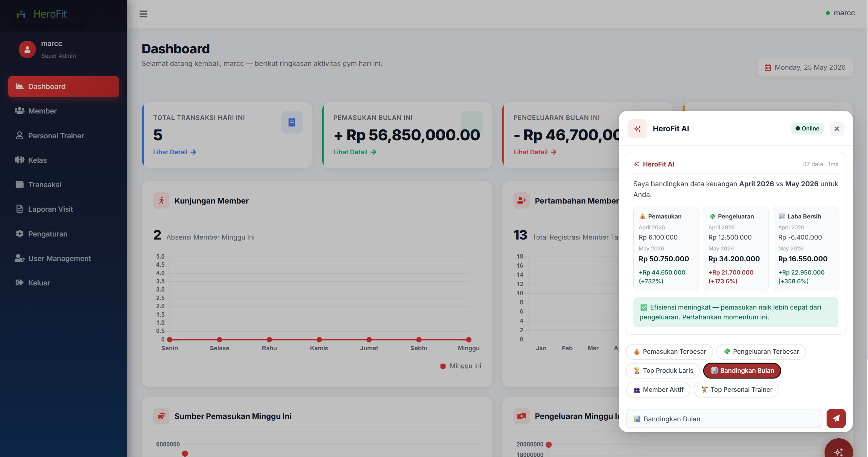Click the calendar icon beside the date

(x=767, y=68)
